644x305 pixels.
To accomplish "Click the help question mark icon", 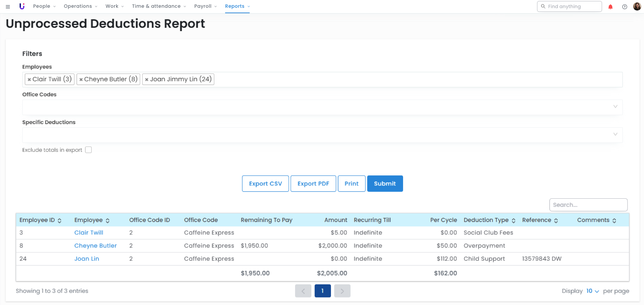I will (625, 7).
